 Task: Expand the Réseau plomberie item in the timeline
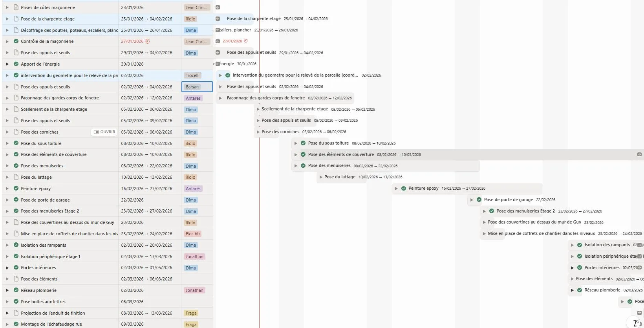[572, 290]
